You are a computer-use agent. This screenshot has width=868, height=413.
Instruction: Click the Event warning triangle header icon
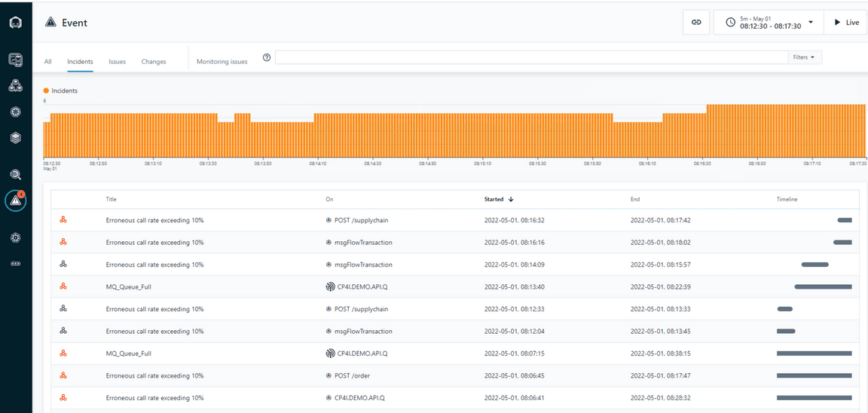point(50,22)
